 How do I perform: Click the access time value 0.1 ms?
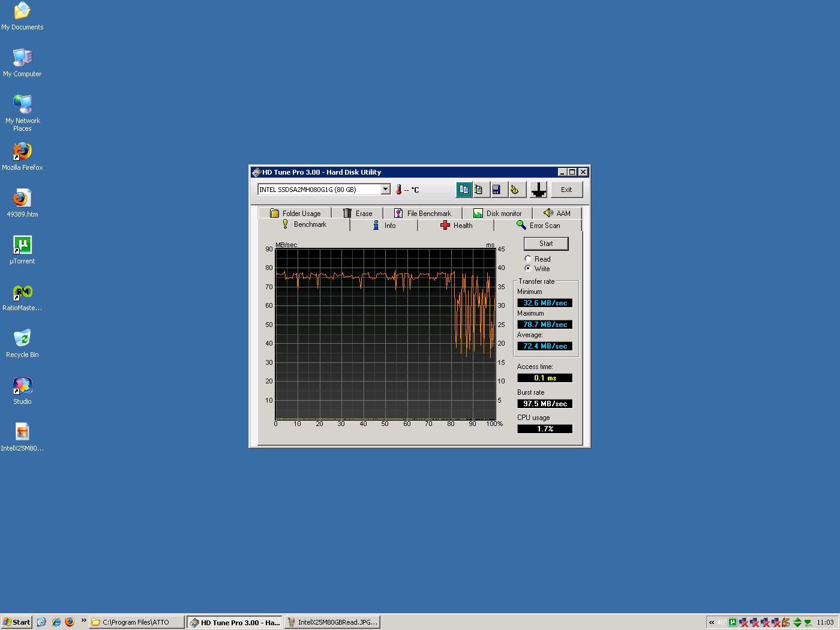[x=545, y=378]
